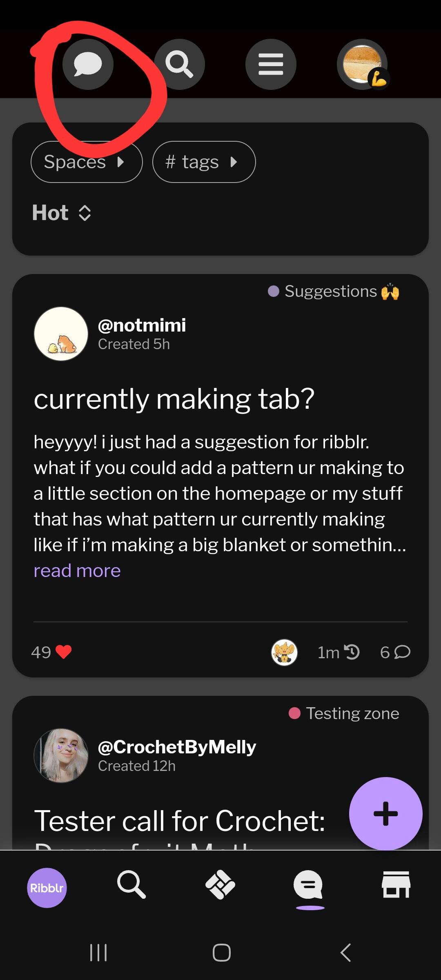Open the @notmimi profile picture
The height and width of the screenshot is (980, 441).
point(61,334)
